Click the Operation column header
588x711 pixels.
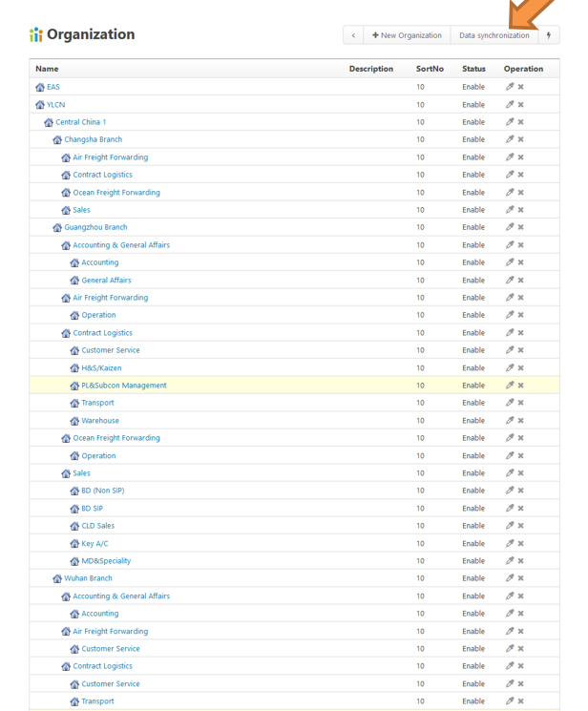pos(523,69)
